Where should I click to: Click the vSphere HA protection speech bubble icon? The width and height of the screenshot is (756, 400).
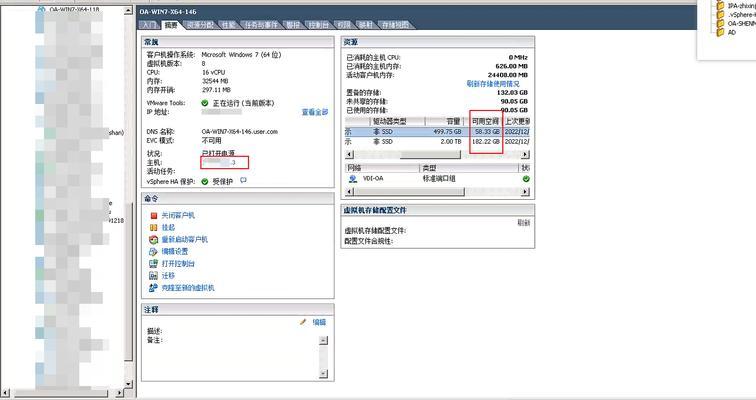[243, 180]
